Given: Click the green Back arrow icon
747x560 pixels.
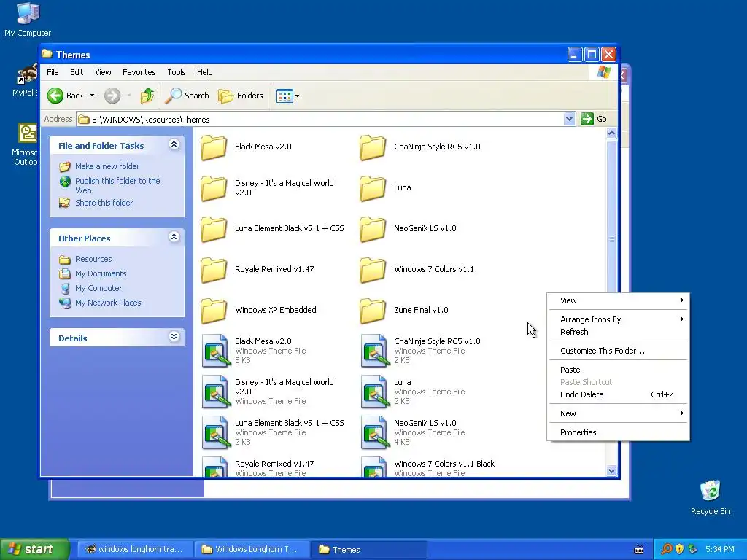Looking at the screenshot, I should click(55, 96).
